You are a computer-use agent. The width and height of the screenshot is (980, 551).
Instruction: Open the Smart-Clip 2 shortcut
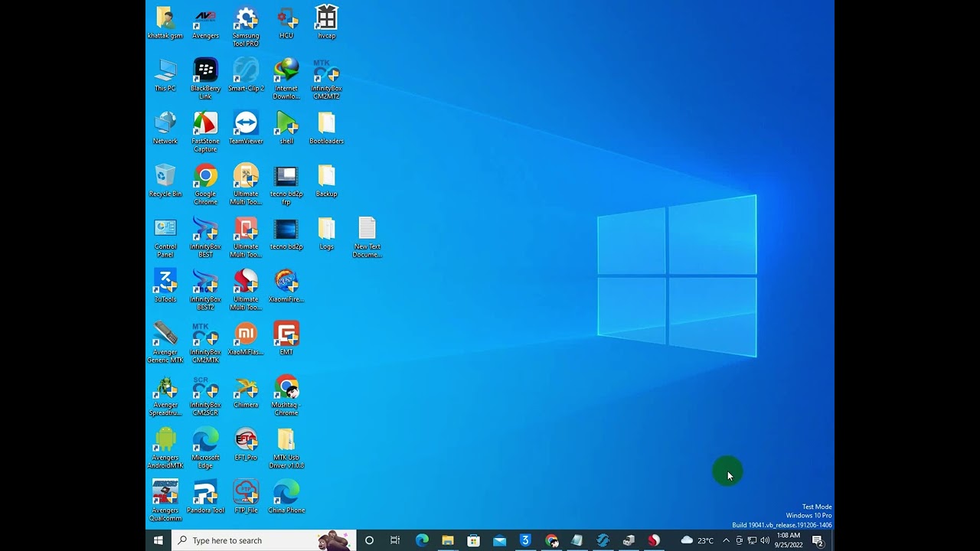(x=246, y=75)
